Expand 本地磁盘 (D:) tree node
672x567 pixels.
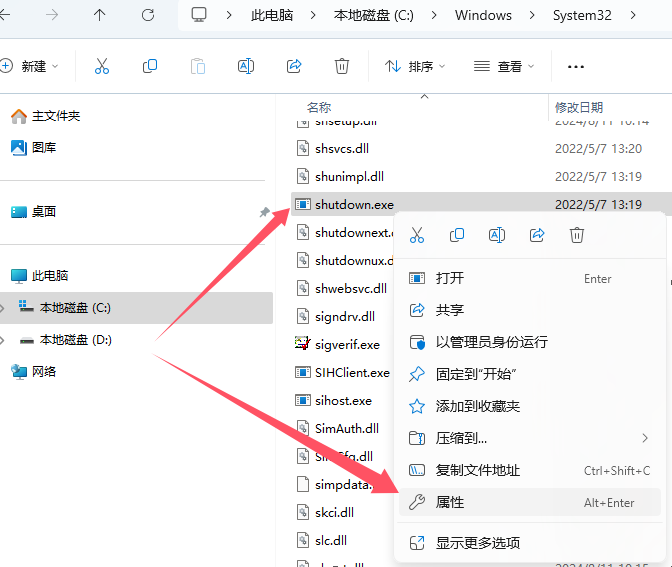tap(2, 340)
